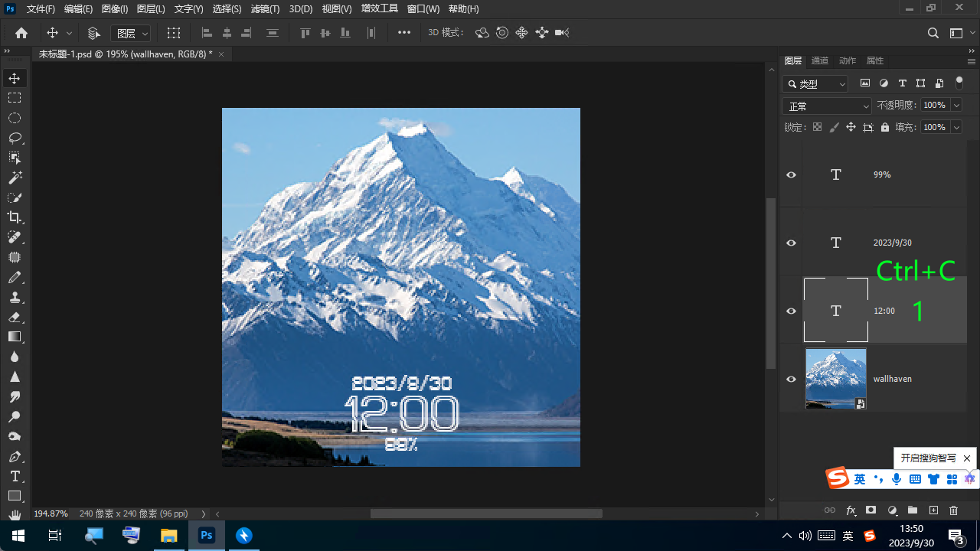Hide the wallhaven layer

792,379
